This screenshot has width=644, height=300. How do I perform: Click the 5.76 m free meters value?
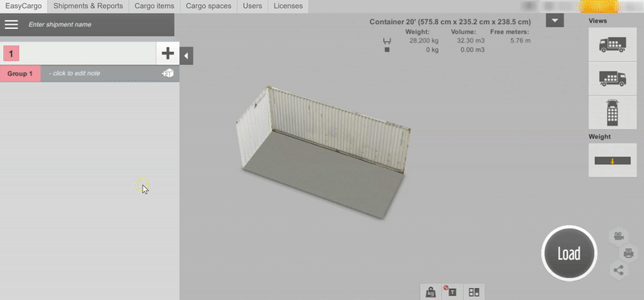[x=520, y=41]
